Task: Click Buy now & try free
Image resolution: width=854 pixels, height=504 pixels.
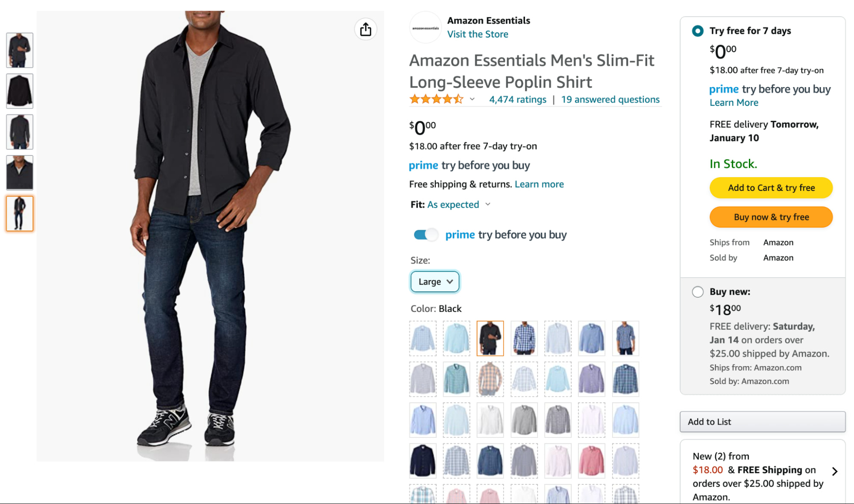Action: coord(770,217)
